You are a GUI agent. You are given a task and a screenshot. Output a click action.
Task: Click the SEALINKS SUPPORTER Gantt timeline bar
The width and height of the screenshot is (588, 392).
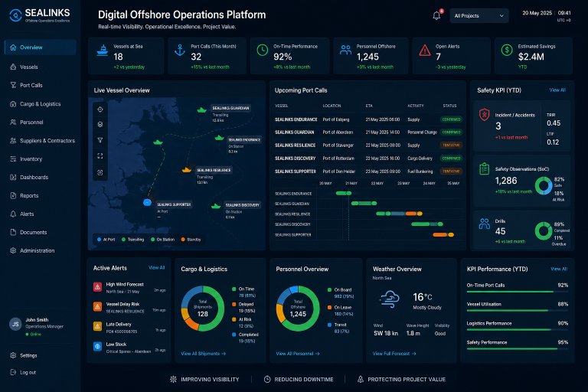click(443, 235)
